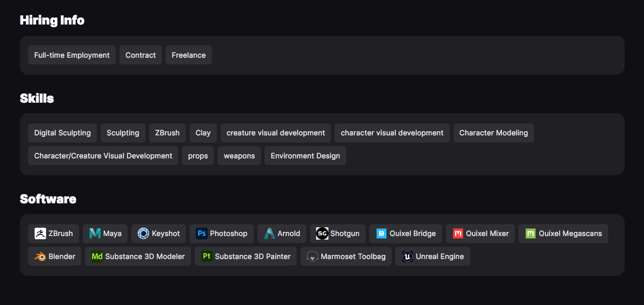The image size is (644, 305).
Task: Select the Character Modeling skill tag
Action: [494, 133]
